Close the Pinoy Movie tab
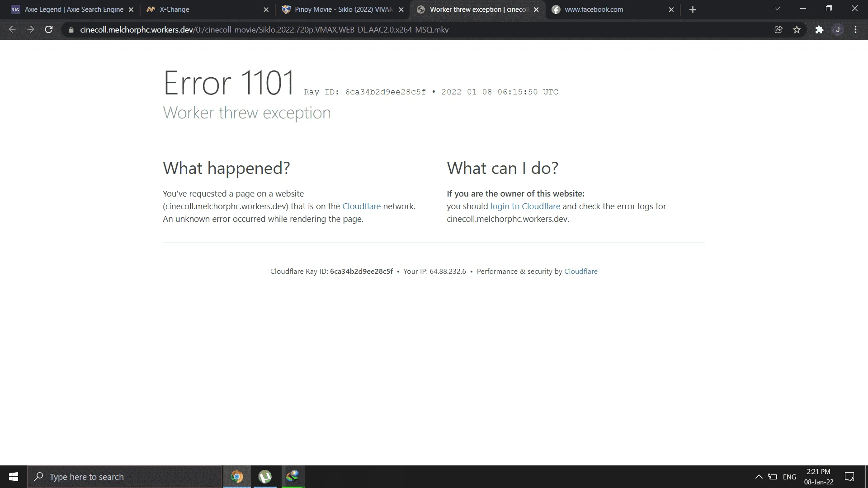868x488 pixels. [x=401, y=9]
